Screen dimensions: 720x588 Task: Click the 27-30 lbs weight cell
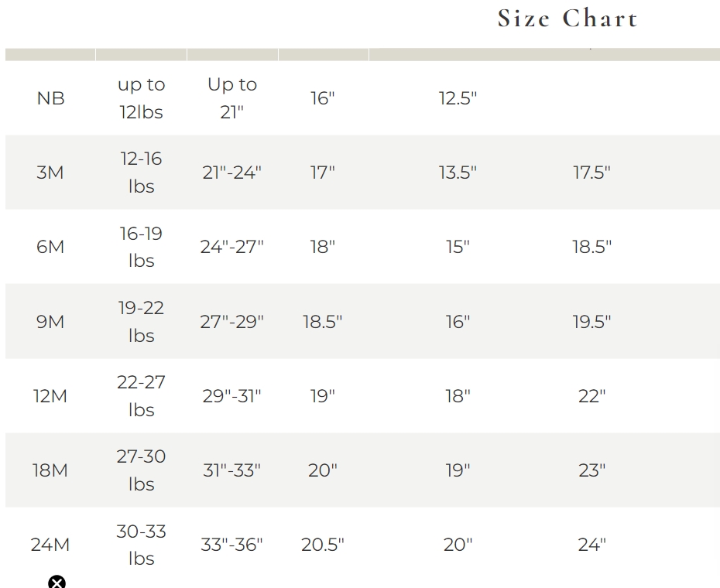[141, 470]
